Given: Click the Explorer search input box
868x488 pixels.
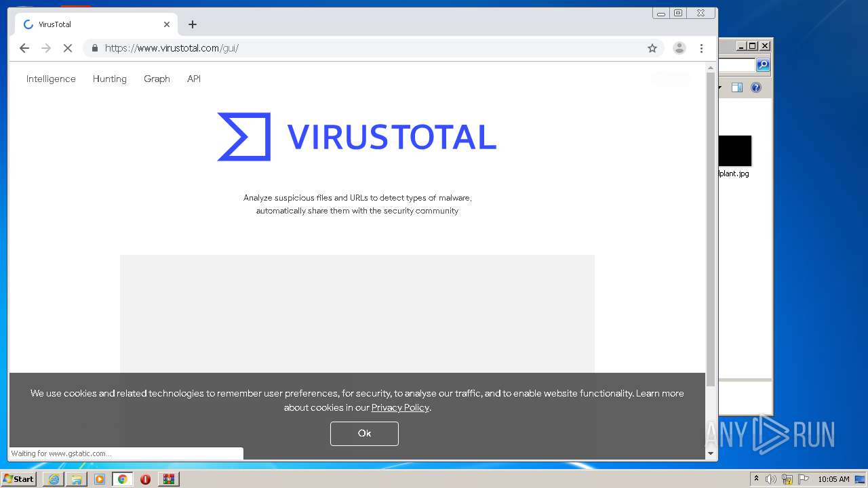Looking at the screenshot, I should (737, 65).
